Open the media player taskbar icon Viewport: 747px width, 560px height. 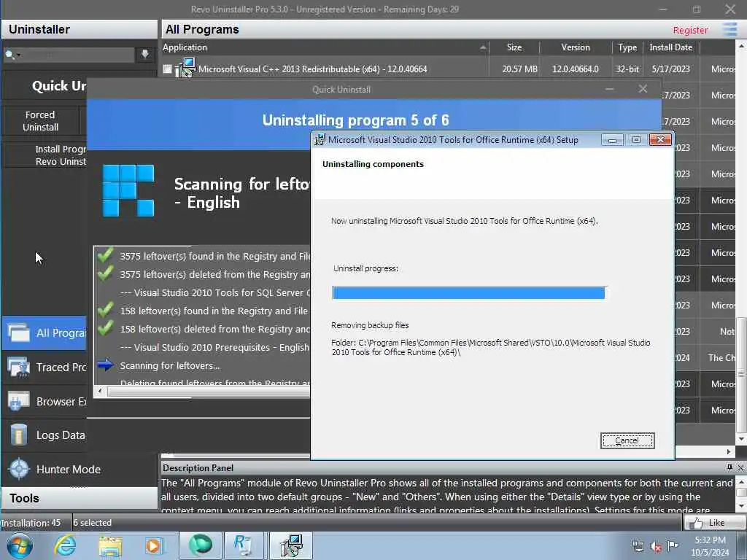(155, 545)
